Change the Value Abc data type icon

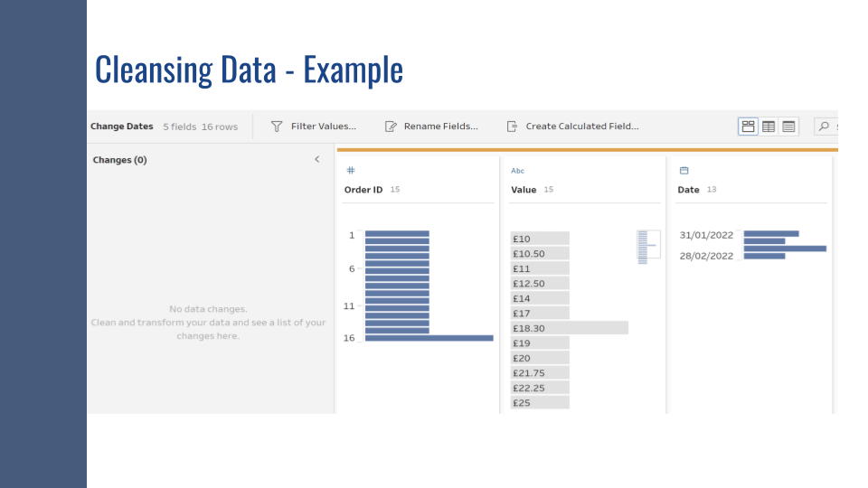click(517, 170)
